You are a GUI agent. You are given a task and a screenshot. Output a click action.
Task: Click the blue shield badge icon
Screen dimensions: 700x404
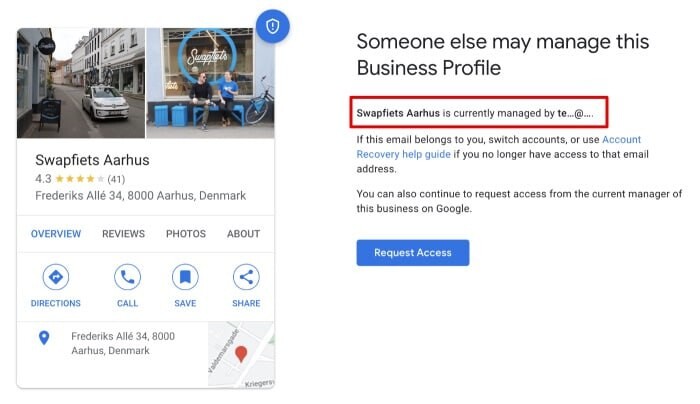272,26
